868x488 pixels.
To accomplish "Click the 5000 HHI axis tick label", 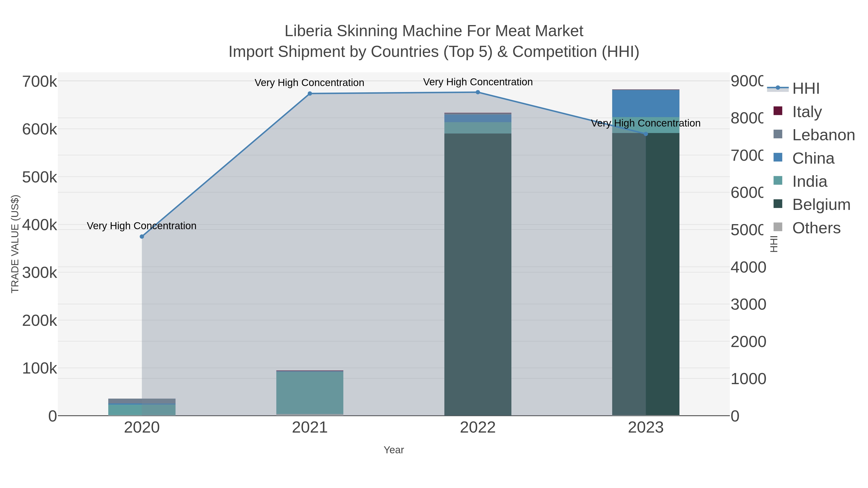I will tap(747, 230).
